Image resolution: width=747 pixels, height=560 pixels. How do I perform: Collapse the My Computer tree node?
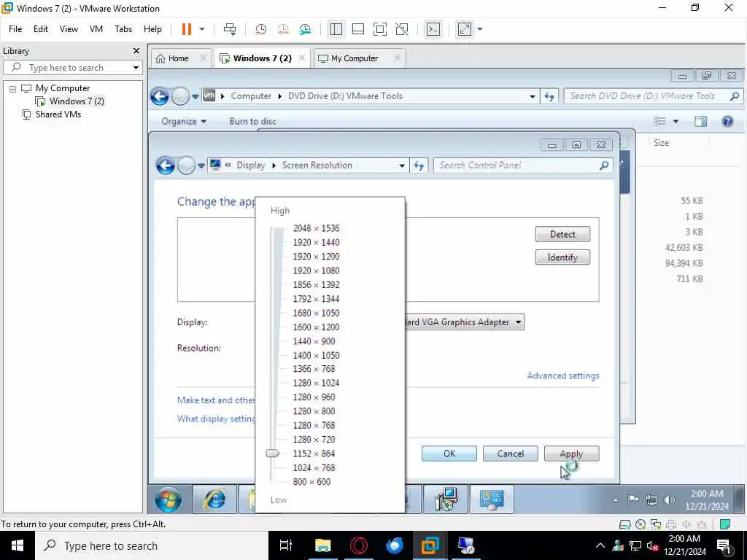(13, 88)
